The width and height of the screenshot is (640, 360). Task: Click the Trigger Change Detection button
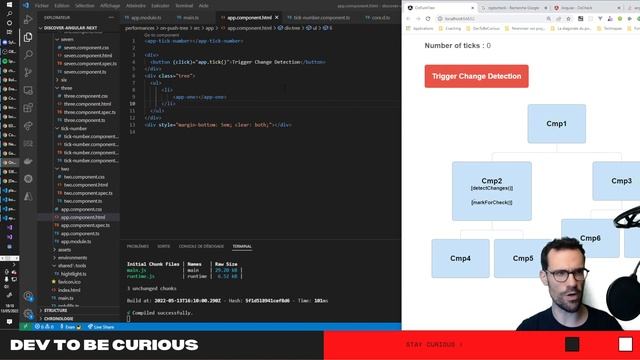pyautogui.click(x=476, y=76)
